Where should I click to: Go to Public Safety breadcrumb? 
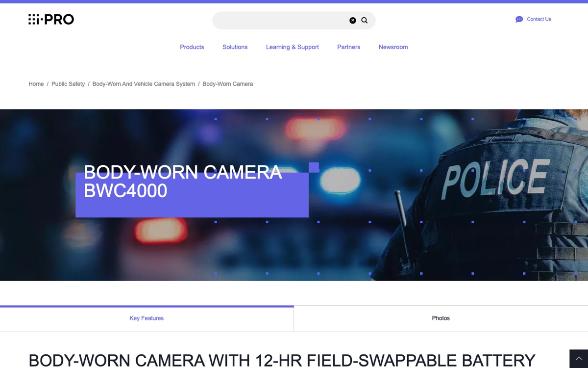(68, 84)
